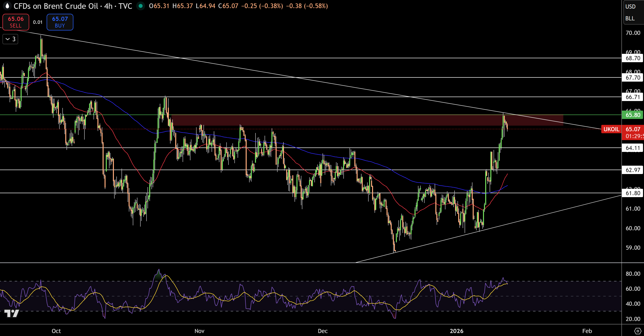Click the 61.80 support line label

(x=633, y=193)
